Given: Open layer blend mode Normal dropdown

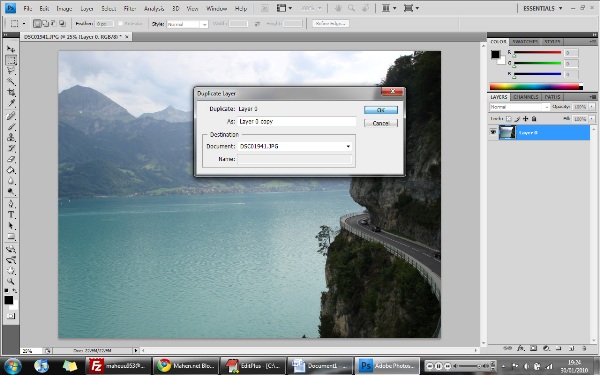Looking at the screenshot, I should pyautogui.click(x=520, y=107).
